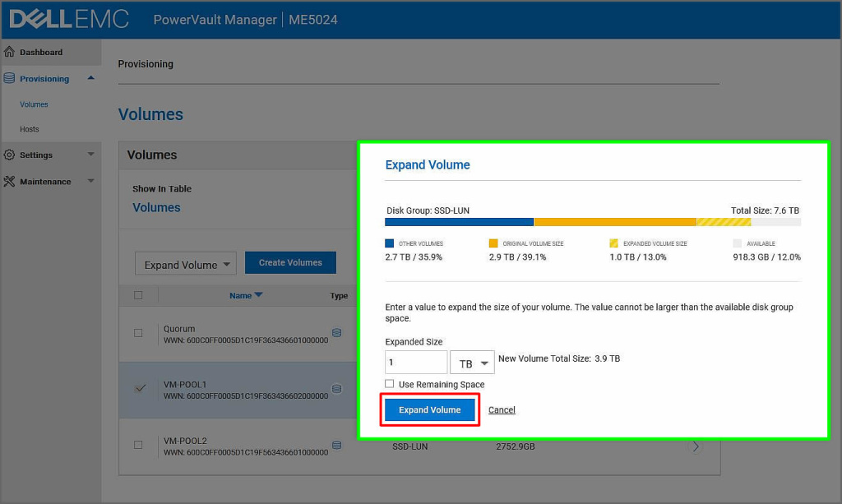Image resolution: width=842 pixels, height=504 pixels.
Task: Check the Quorum volume checkbox
Action: click(x=138, y=333)
